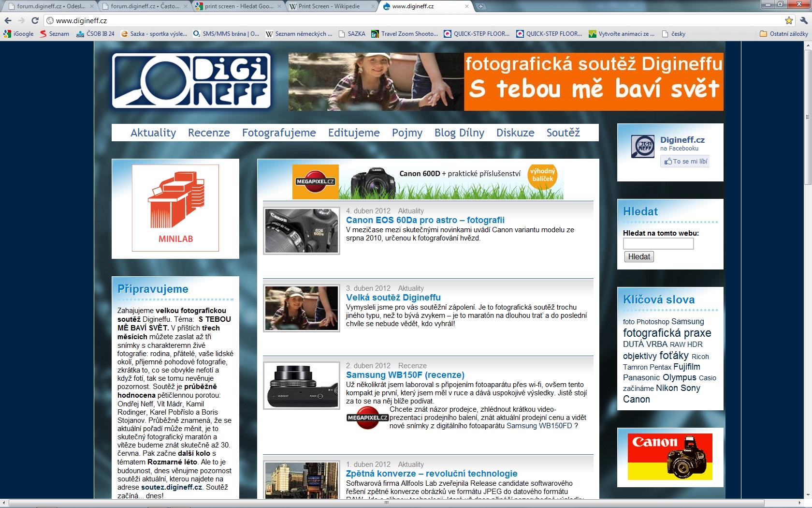812x508 pixels.
Task: Click the vertical scrollbar down arrow
Action: (x=807, y=495)
